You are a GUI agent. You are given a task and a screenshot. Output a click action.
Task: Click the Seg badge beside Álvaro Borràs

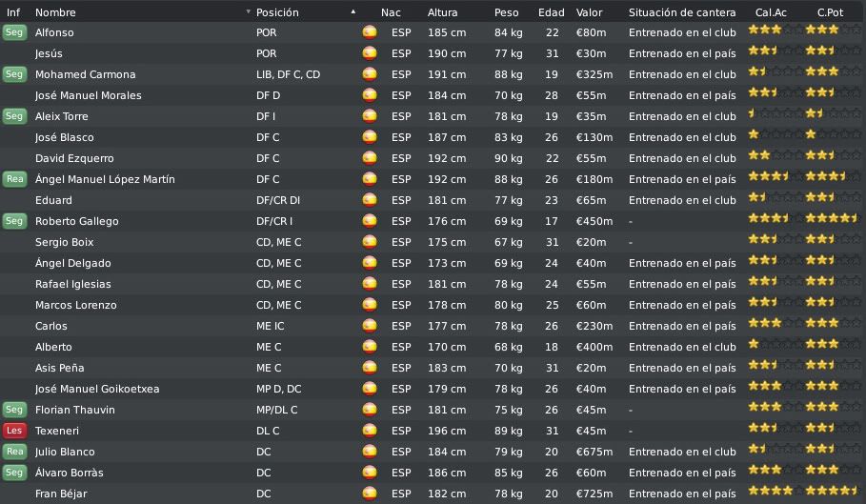point(14,473)
